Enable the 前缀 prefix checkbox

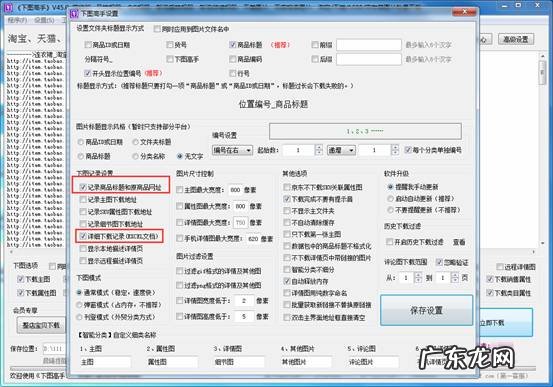(x=315, y=45)
